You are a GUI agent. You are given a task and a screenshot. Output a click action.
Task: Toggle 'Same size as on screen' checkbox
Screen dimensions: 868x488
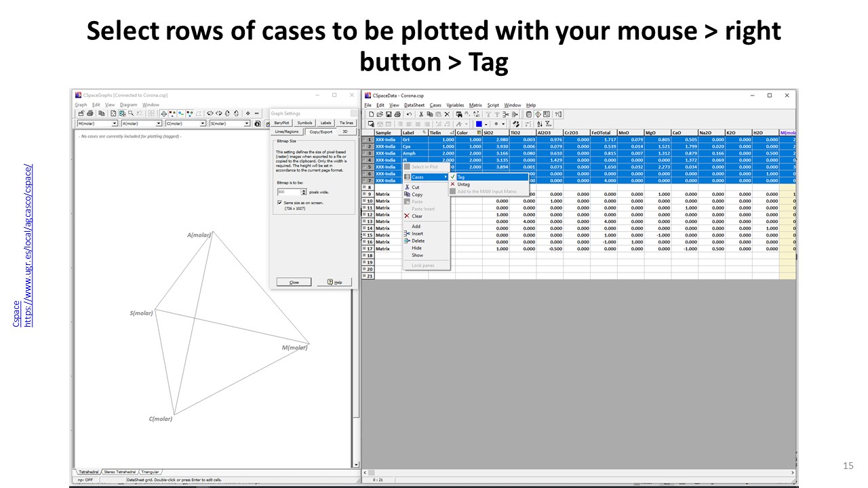pos(279,203)
